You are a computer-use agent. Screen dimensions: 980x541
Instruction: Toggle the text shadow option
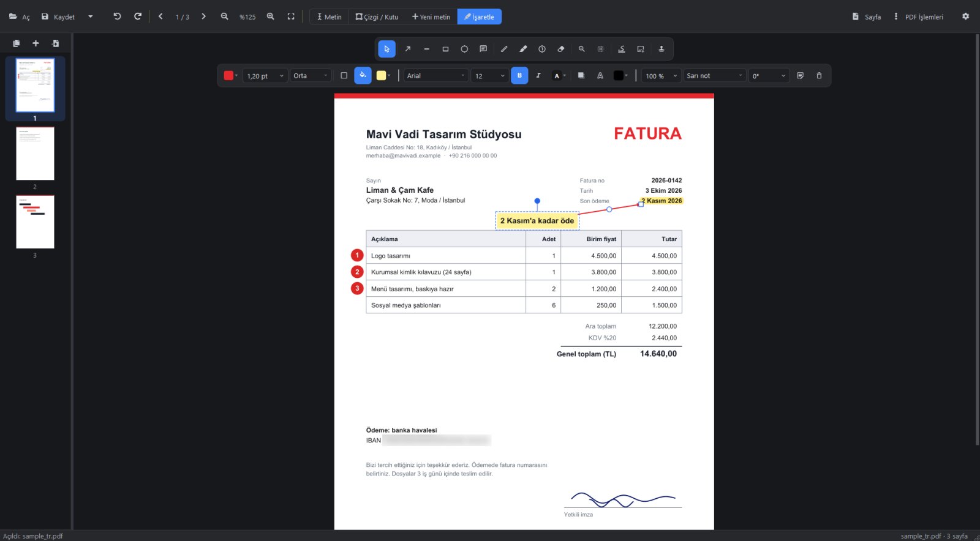(x=581, y=76)
